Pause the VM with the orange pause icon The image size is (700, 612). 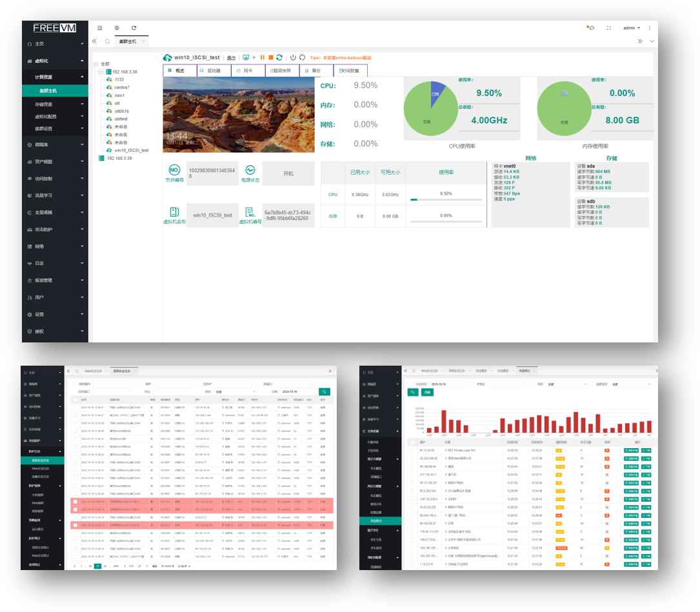pyautogui.click(x=263, y=57)
